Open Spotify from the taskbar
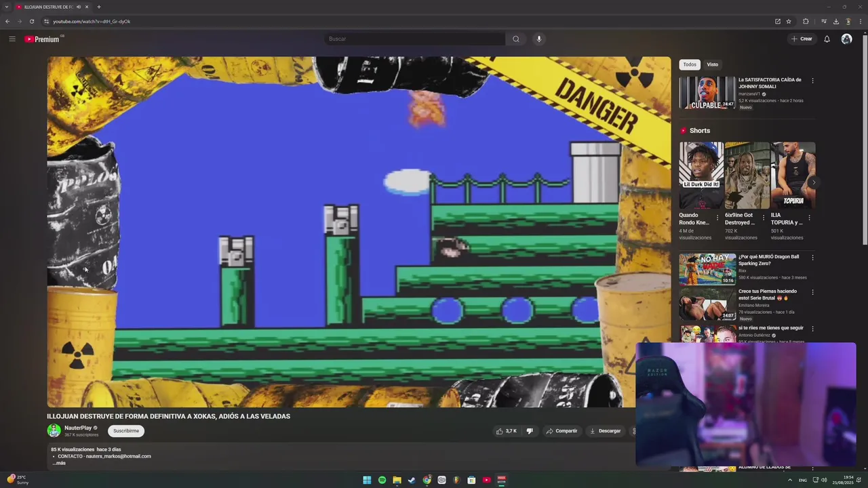 coord(382,480)
